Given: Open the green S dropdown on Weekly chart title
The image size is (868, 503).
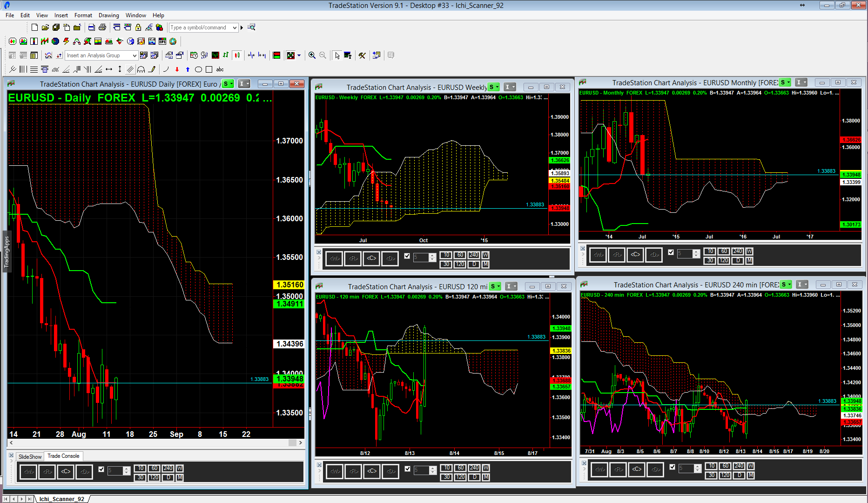Looking at the screenshot, I should 494,87.
